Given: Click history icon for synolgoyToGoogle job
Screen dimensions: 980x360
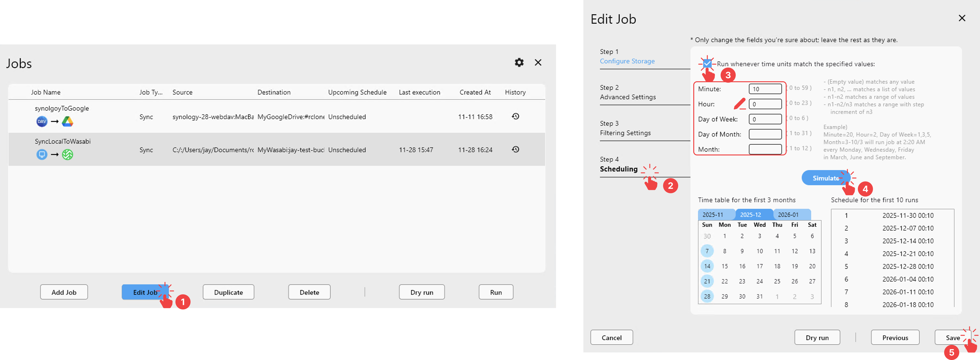Looking at the screenshot, I should (x=515, y=116).
